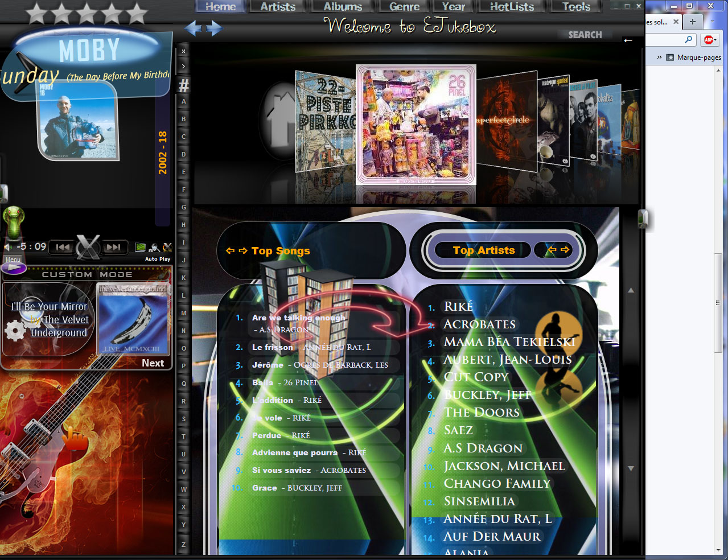728x560 pixels.
Task: Click the green cobra snake icon
Action: (13, 222)
